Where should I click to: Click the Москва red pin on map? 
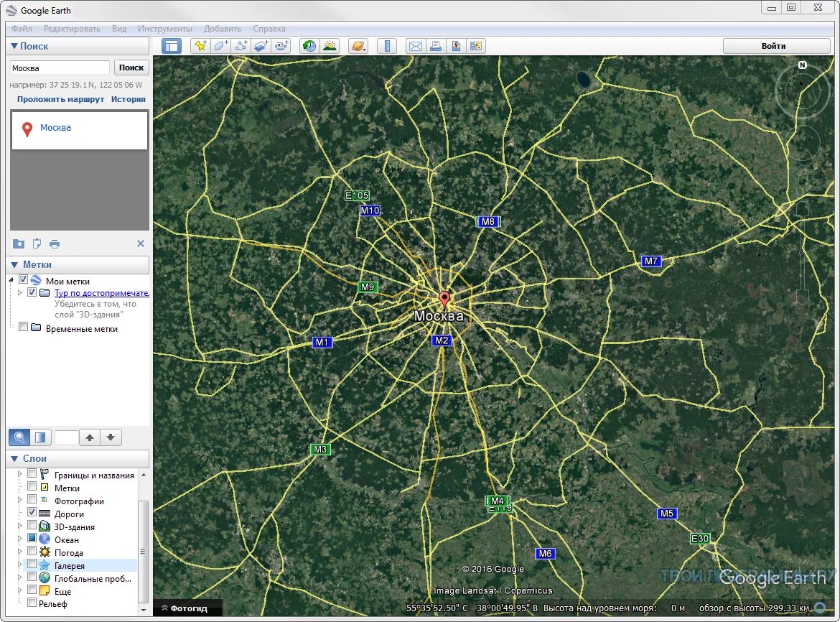pos(444,300)
